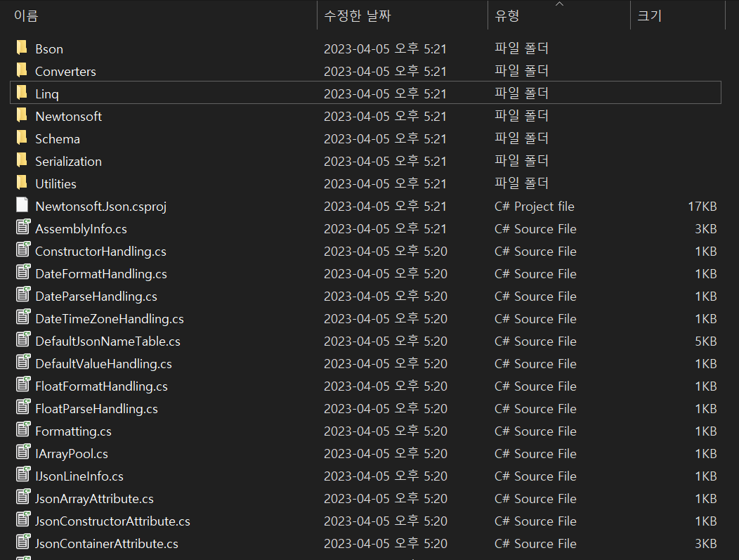The height and width of the screenshot is (560, 739).
Task: Select the IJsonLineInfo.cs file name
Action: tap(79, 476)
